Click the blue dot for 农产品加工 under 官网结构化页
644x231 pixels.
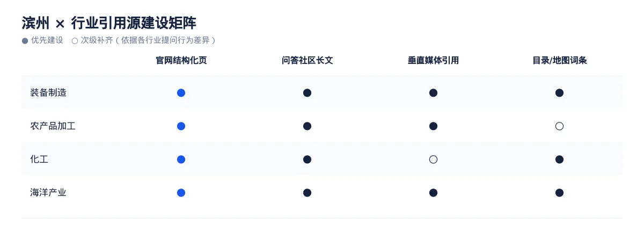pyautogui.click(x=181, y=126)
